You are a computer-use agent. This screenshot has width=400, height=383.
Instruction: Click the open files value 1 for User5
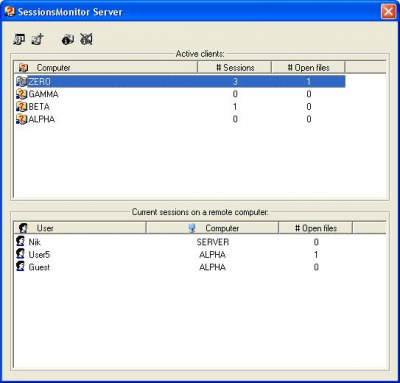[x=316, y=255]
